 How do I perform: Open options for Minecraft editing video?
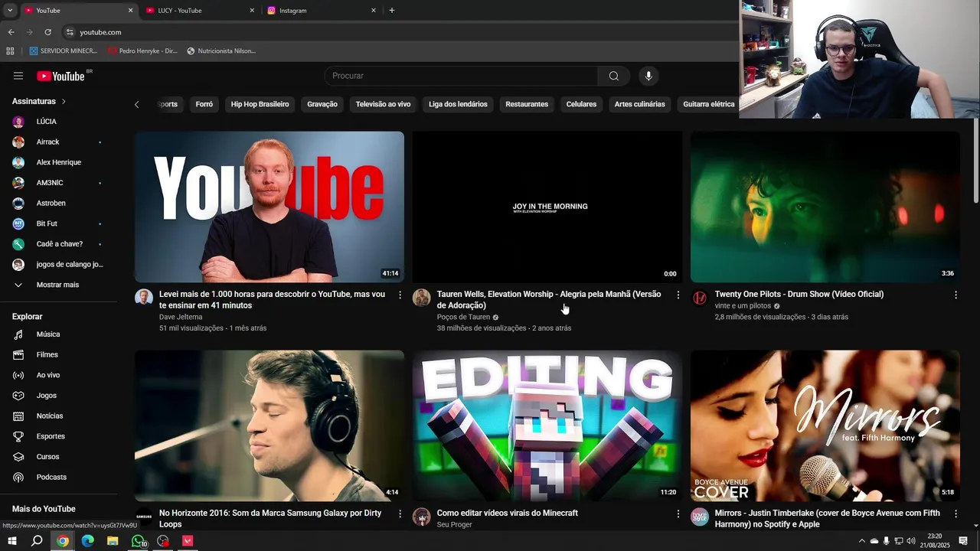tap(678, 514)
